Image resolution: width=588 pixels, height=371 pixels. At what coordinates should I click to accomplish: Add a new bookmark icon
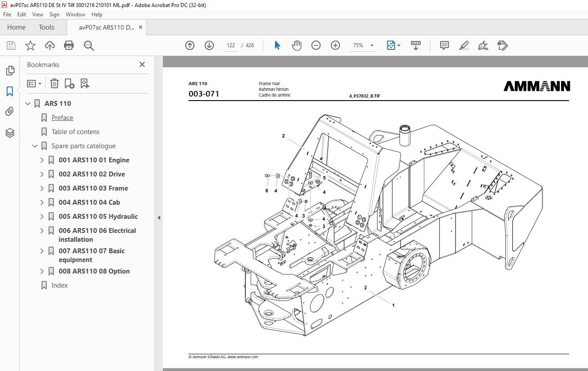[69, 83]
